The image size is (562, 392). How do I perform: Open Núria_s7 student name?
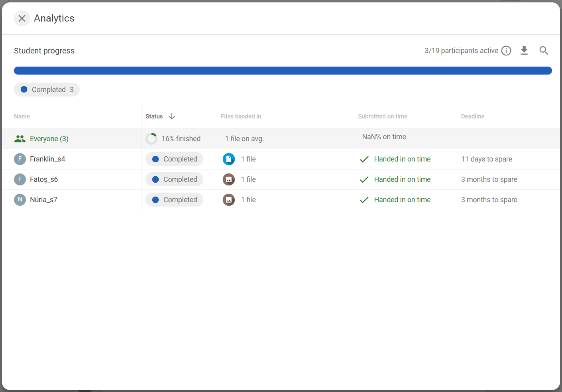click(x=43, y=200)
